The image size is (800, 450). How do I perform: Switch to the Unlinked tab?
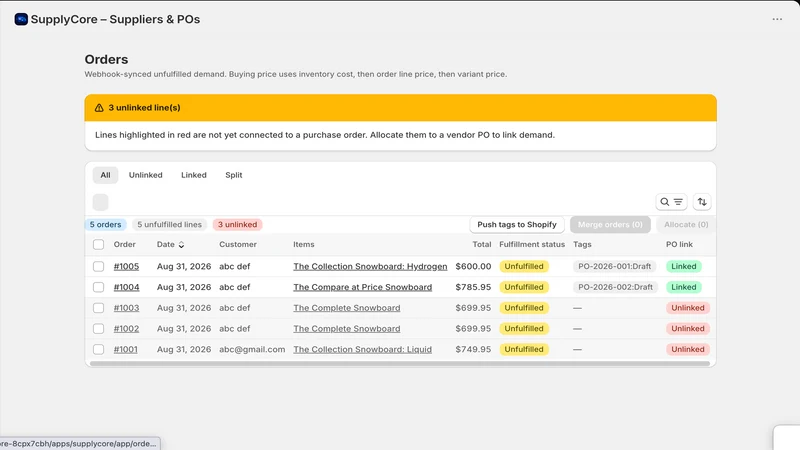[x=145, y=175]
